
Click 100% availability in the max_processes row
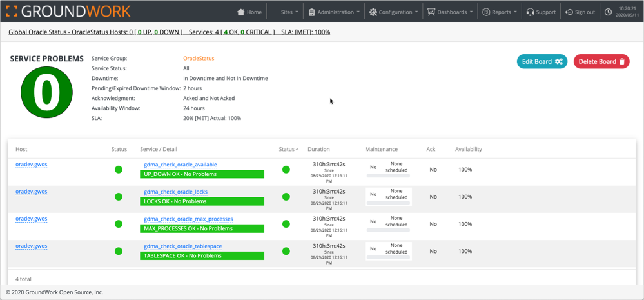point(465,224)
